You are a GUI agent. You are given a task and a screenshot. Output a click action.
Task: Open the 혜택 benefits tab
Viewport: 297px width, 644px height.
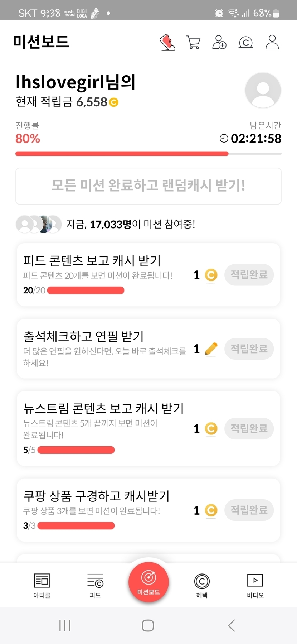(x=202, y=585)
